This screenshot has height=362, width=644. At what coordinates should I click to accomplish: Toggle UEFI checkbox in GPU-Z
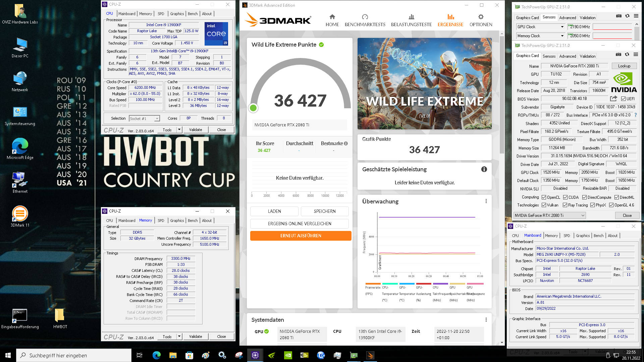click(x=623, y=99)
